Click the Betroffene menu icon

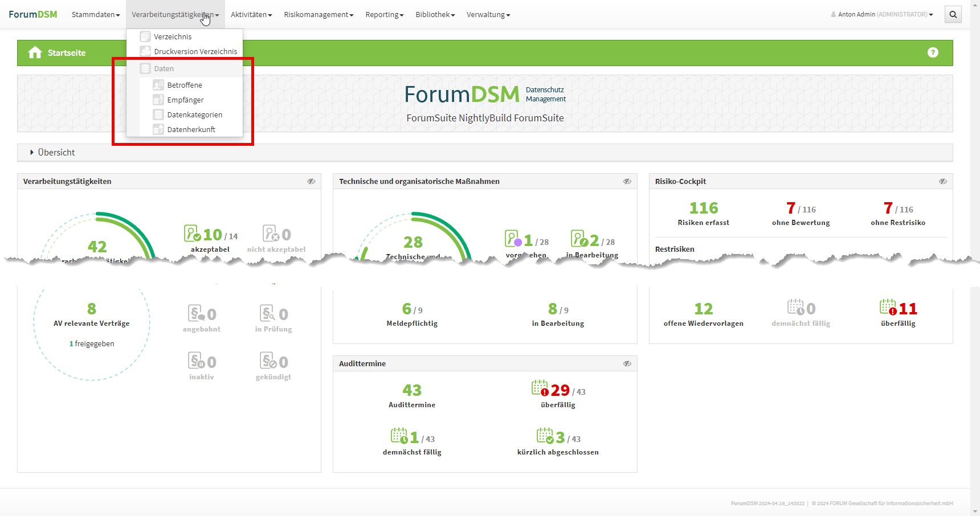click(158, 85)
